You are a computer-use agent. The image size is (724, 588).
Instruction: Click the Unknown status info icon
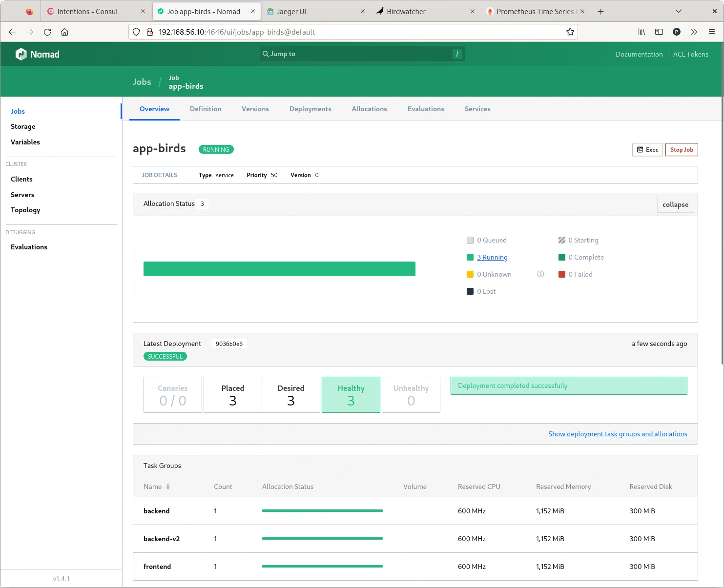(540, 274)
